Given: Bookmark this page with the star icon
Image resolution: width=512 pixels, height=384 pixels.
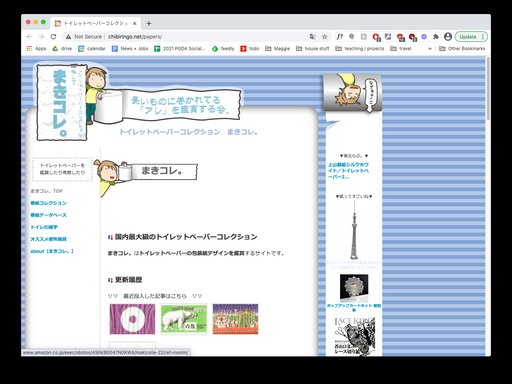Looking at the screenshot, I should pos(324,37).
